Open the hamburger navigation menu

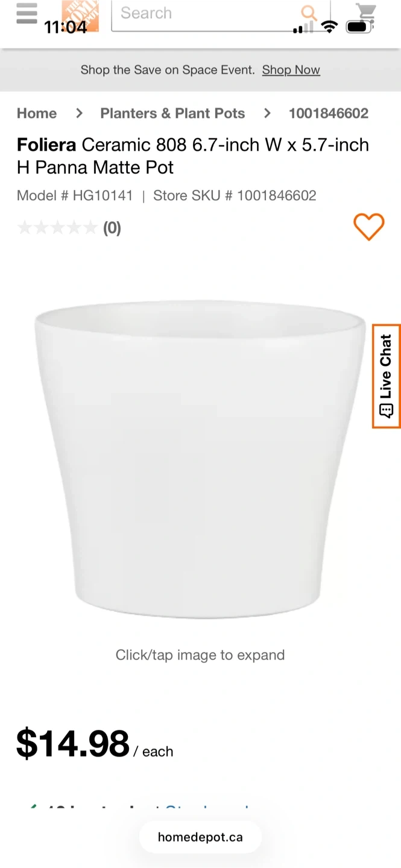click(27, 13)
